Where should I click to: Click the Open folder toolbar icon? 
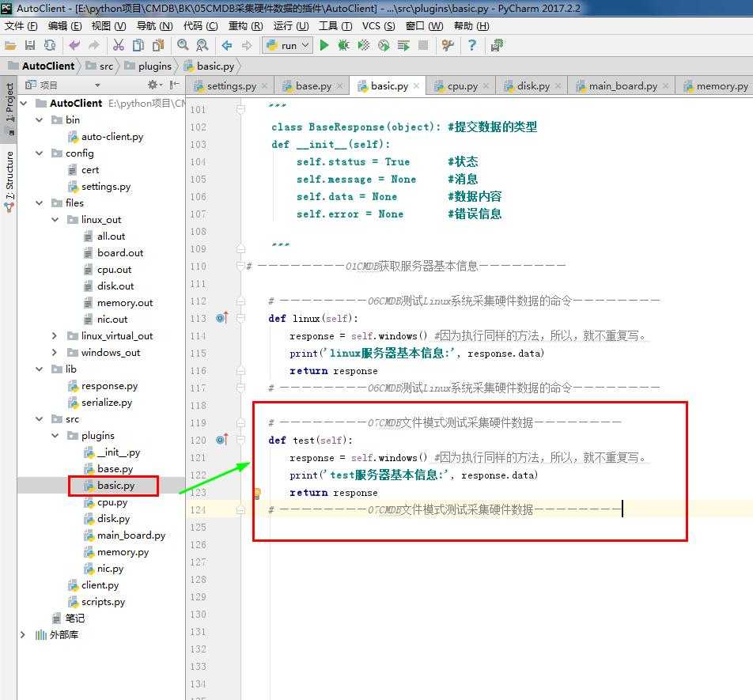(10, 46)
